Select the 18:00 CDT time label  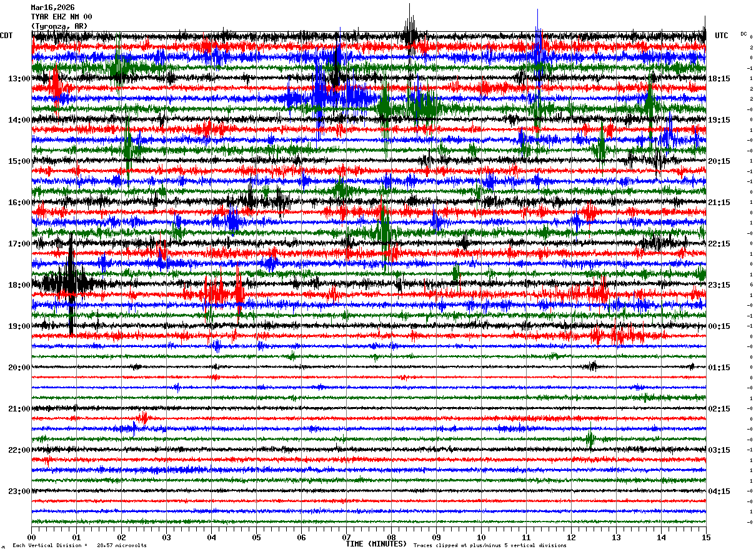point(19,285)
